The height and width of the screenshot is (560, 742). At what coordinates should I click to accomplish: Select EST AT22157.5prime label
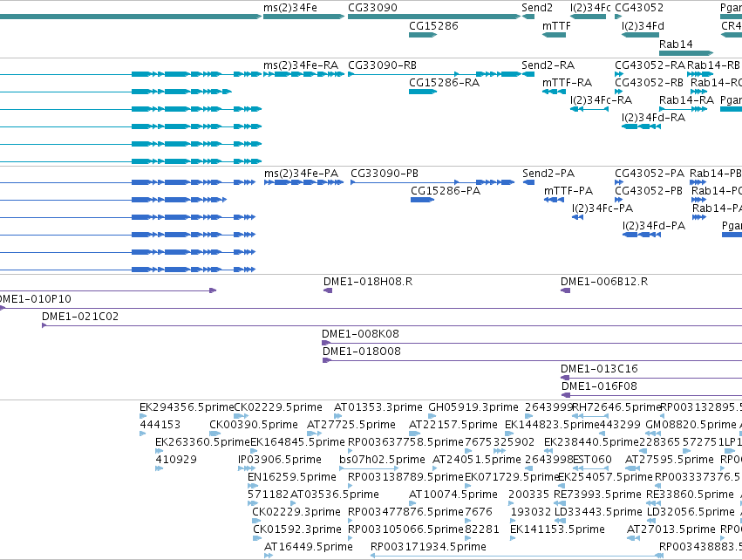tap(453, 424)
